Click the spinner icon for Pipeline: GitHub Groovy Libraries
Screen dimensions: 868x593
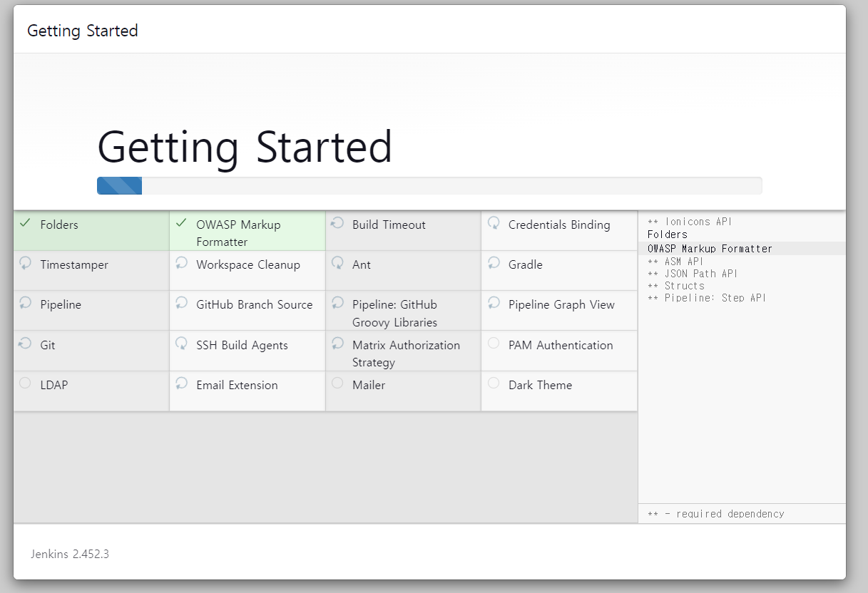click(337, 304)
